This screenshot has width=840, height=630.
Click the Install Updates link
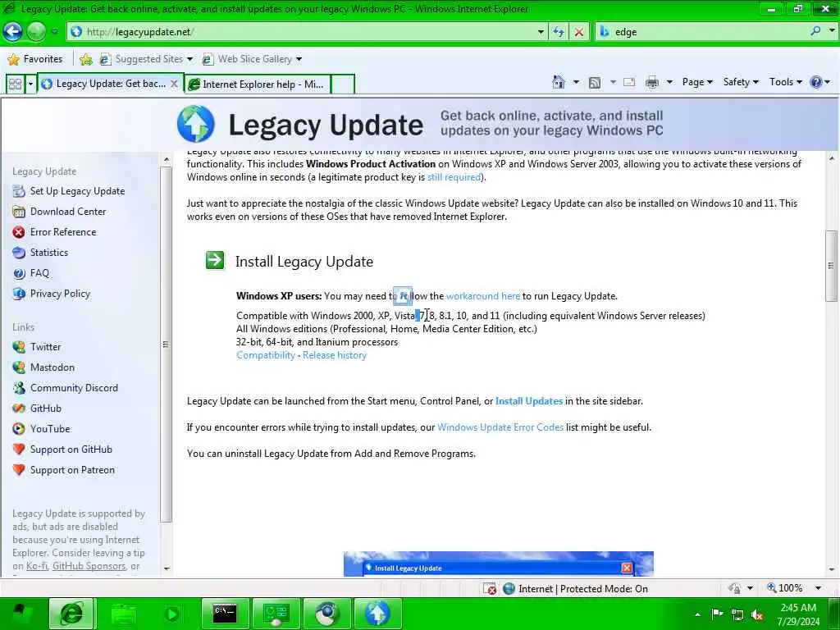[x=529, y=400]
